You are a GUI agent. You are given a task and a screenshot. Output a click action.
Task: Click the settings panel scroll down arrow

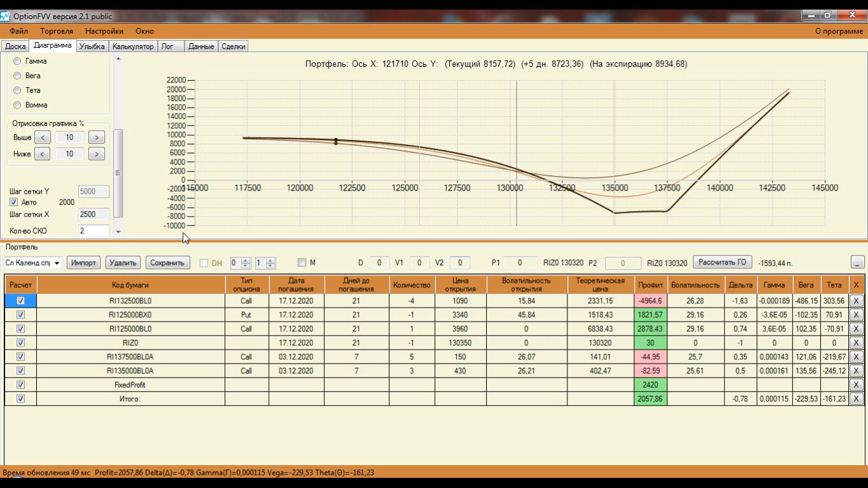[118, 233]
